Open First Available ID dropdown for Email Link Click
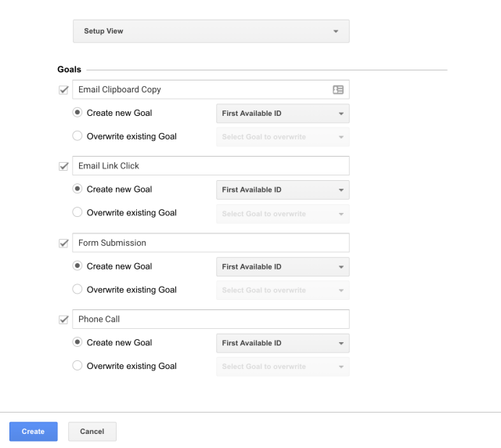This screenshot has height=448, width=501. tap(283, 190)
